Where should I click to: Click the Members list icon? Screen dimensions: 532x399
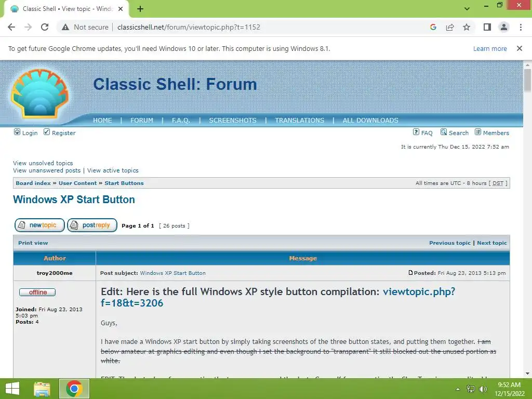coord(478,132)
